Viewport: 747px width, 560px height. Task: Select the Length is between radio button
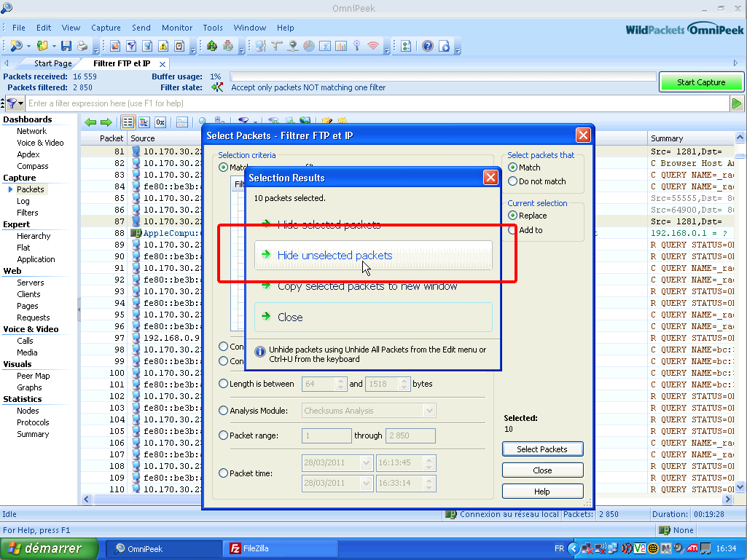(223, 383)
